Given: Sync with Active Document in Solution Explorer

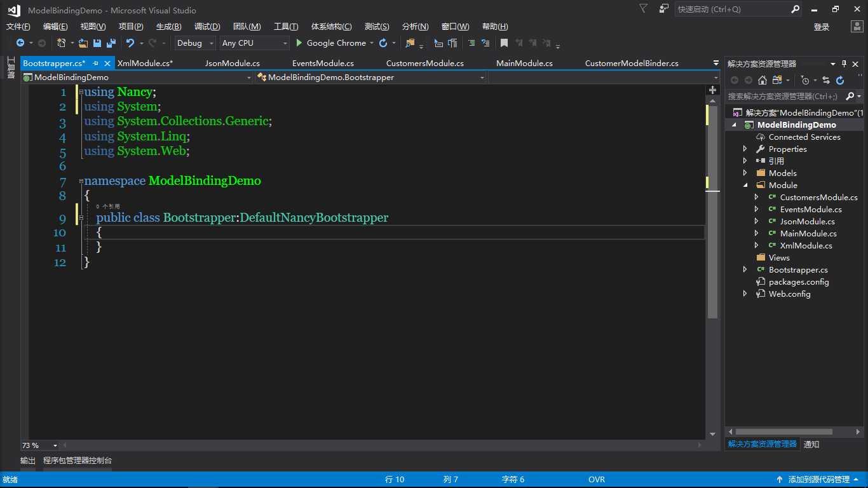Looking at the screenshot, I should tap(826, 80).
